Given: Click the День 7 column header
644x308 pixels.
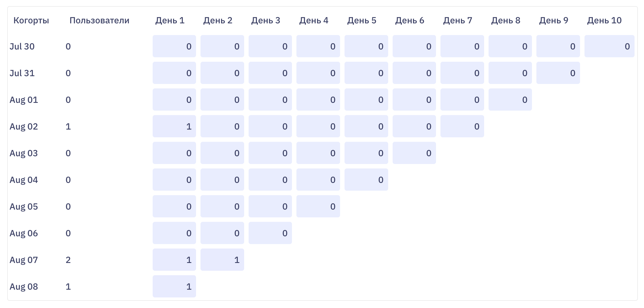Looking at the screenshot, I should point(458,21).
